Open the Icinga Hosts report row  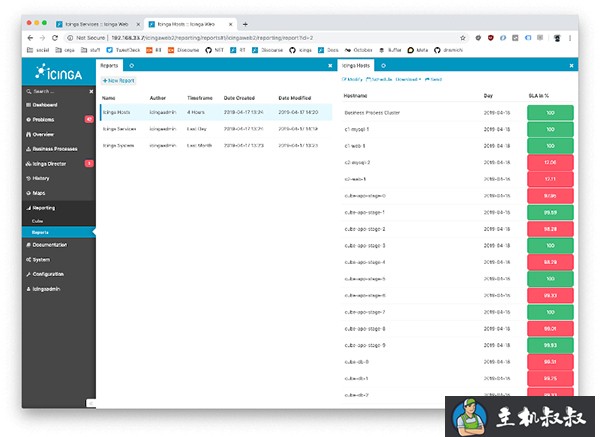tap(216, 112)
